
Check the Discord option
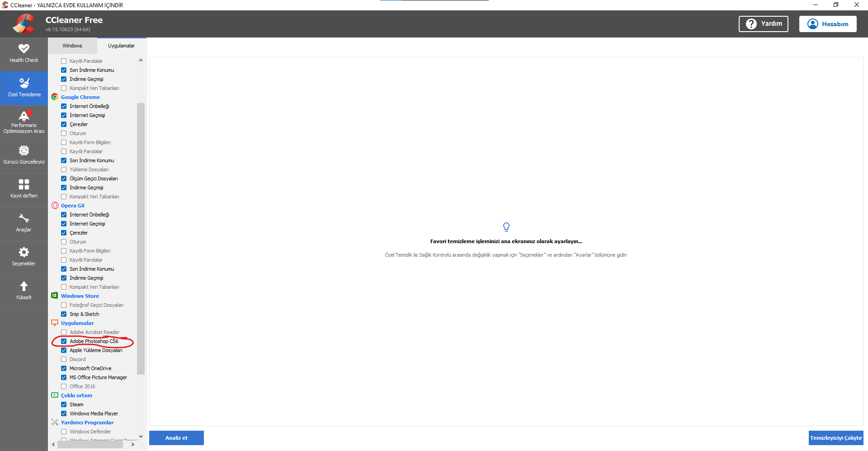tap(64, 359)
